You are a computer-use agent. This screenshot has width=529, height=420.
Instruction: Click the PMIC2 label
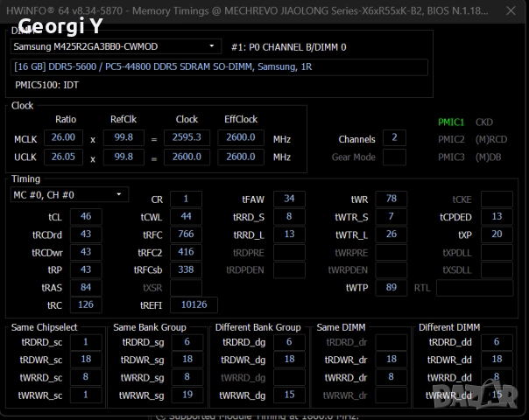(x=450, y=139)
